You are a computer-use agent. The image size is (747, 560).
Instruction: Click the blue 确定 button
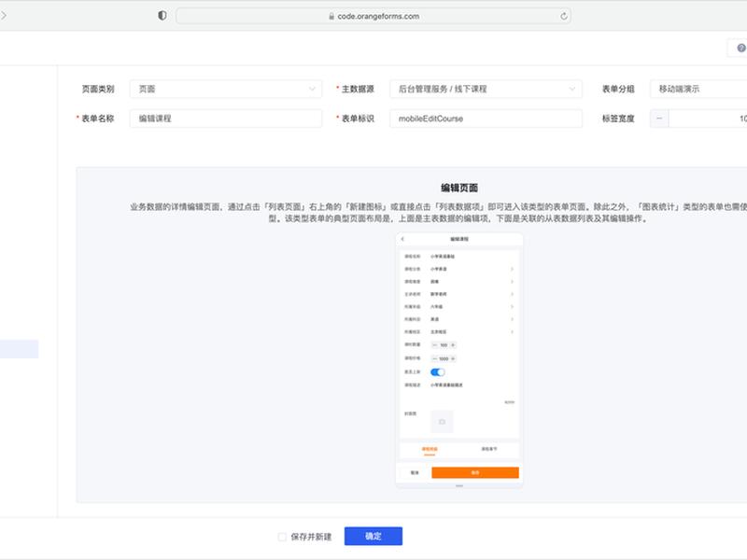click(x=373, y=536)
